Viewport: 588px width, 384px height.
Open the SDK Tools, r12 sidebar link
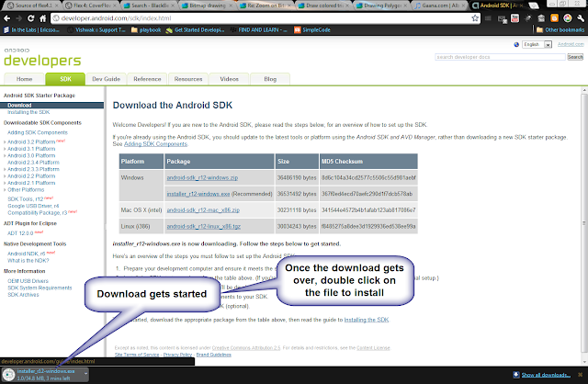point(26,199)
